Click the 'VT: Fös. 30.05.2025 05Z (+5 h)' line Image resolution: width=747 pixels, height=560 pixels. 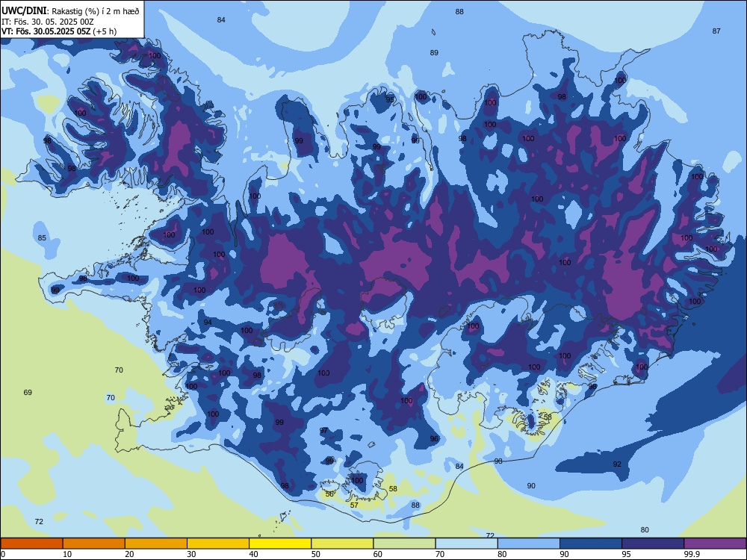click(58, 31)
